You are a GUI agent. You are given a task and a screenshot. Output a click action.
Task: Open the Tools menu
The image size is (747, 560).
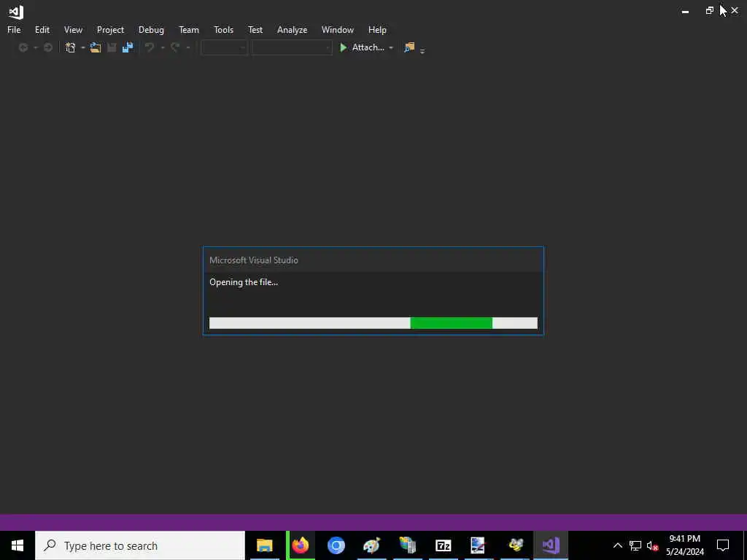coord(223,29)
